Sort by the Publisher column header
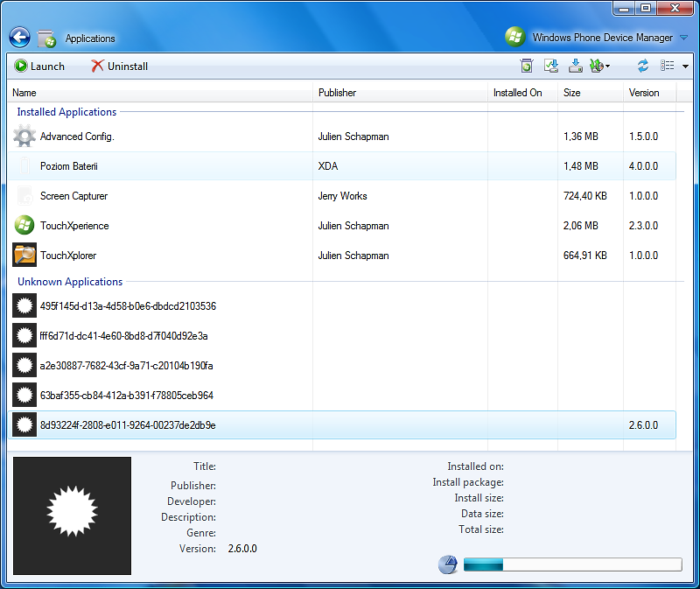This screenshot has height=589, width=700. [x=400, y=93]
